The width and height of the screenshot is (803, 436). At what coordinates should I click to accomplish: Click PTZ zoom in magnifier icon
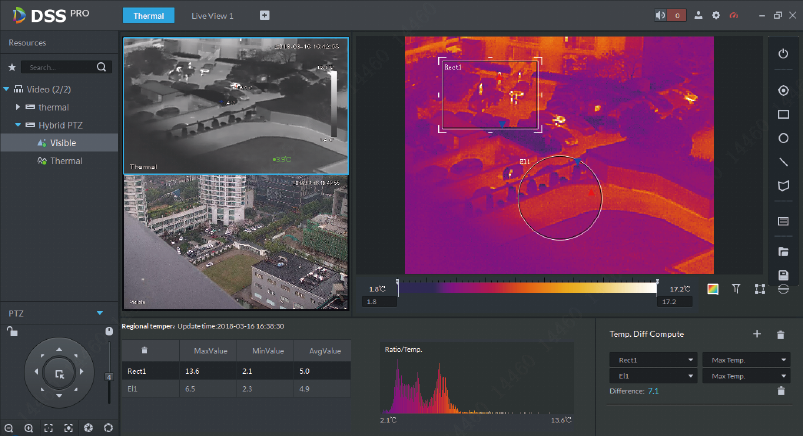(29, 427)
